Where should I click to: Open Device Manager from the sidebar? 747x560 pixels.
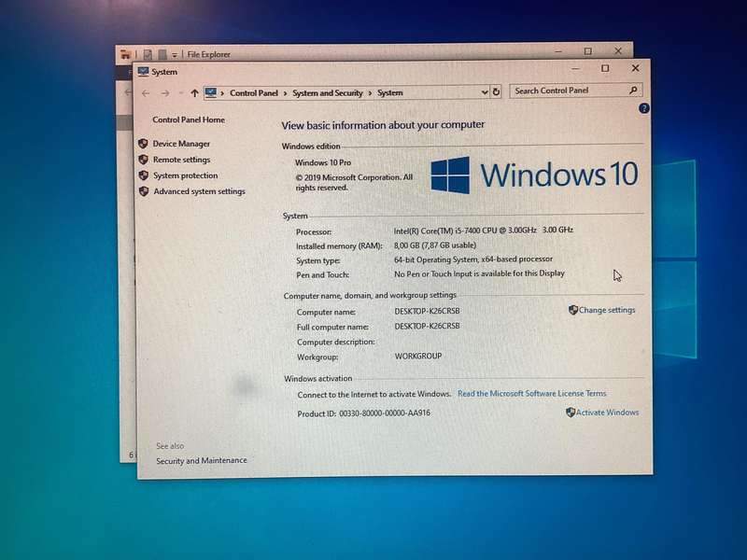point(181,144)
